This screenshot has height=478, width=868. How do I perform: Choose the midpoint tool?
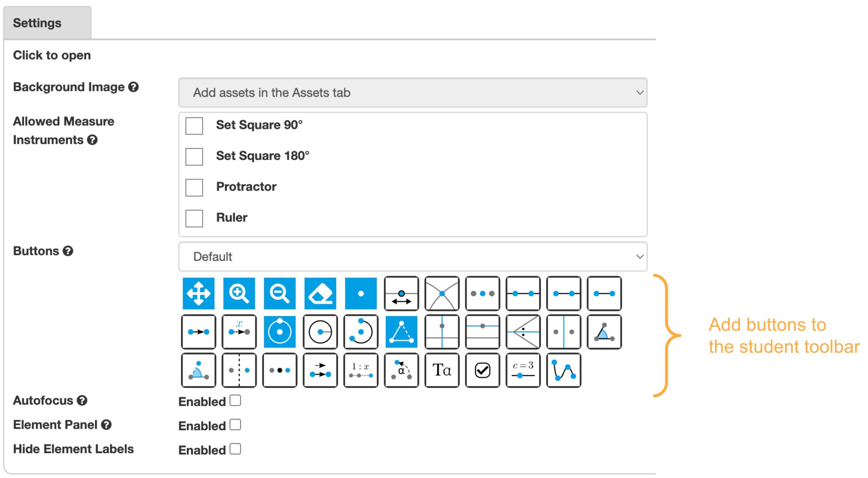pyautogui.click(x=280, y=370)
